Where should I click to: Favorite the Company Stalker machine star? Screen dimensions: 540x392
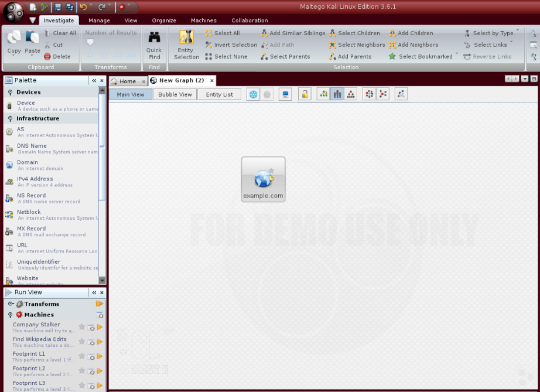point(81,326)
